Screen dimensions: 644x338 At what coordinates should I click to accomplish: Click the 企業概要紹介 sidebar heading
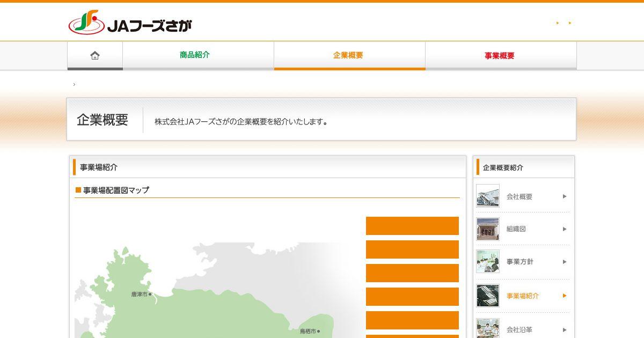[x=503, y=167]
